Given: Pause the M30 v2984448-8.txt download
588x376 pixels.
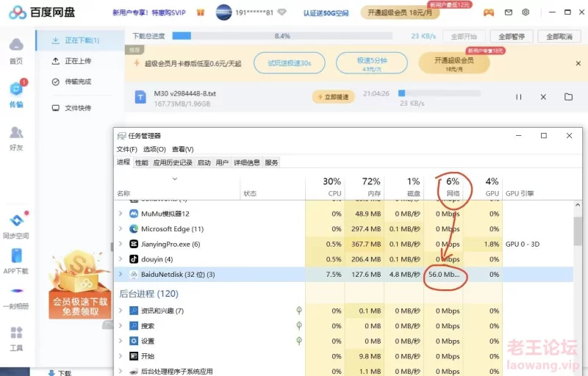Looking at the screenshot, I should pyautogui.click(x=519, y=97).
